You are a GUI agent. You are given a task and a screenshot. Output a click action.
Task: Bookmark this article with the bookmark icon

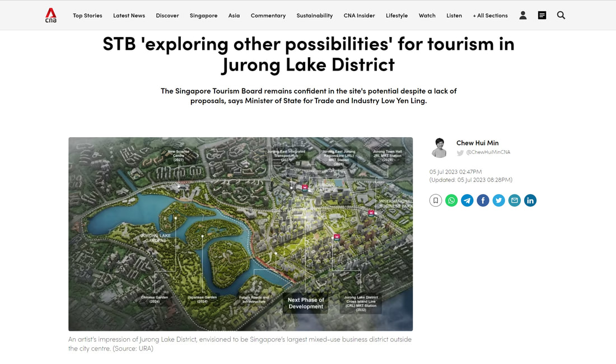tap(436, 200)
